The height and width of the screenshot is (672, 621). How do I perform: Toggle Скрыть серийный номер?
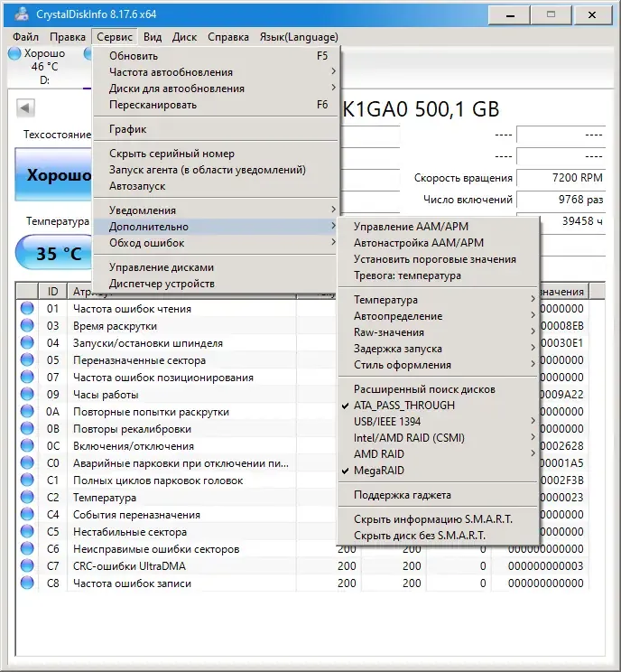tap(216, 154)
